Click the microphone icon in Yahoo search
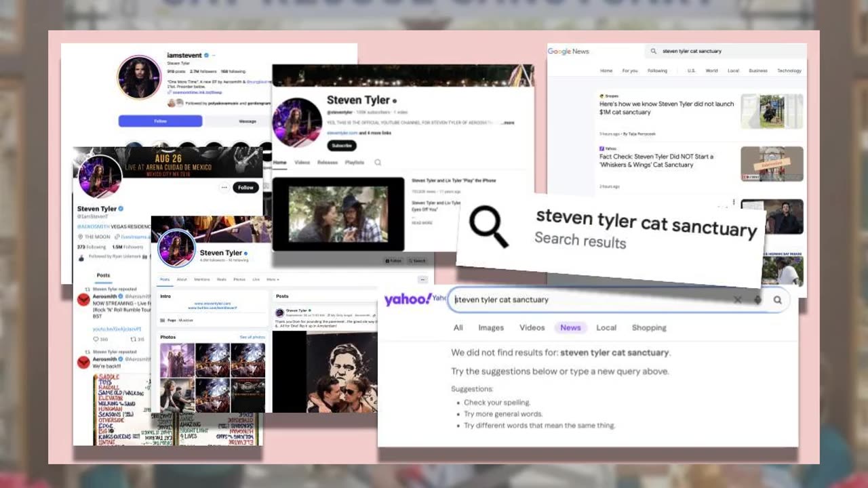Screen dimensions: 868x488 [757, 300]
